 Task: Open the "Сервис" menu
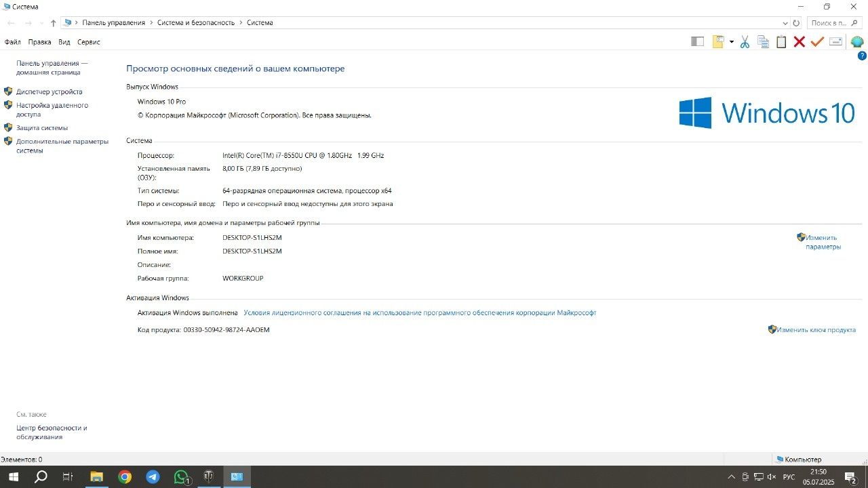pos(88,42)
